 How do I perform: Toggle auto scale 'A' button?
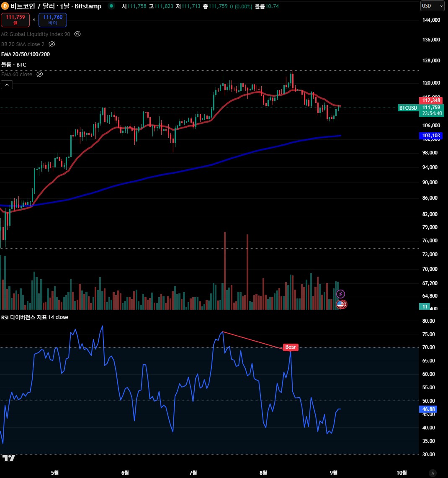pyautogui.click(x=432, y=473)
